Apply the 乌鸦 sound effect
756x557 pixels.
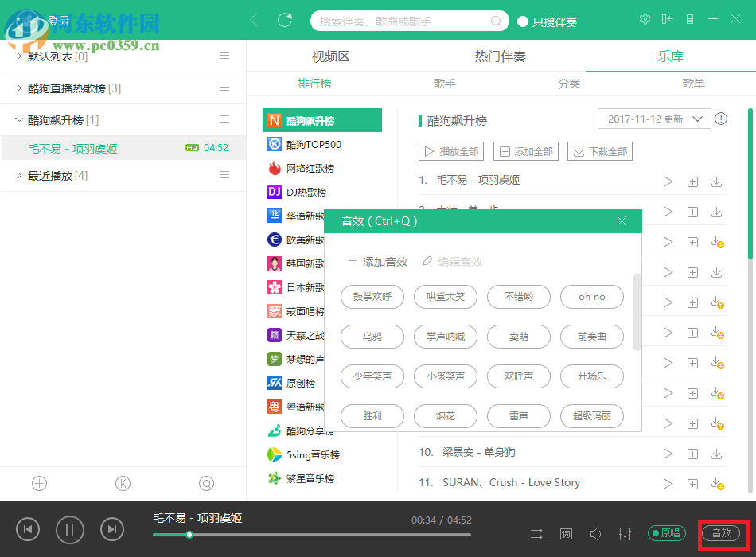[x=372, y=337]
